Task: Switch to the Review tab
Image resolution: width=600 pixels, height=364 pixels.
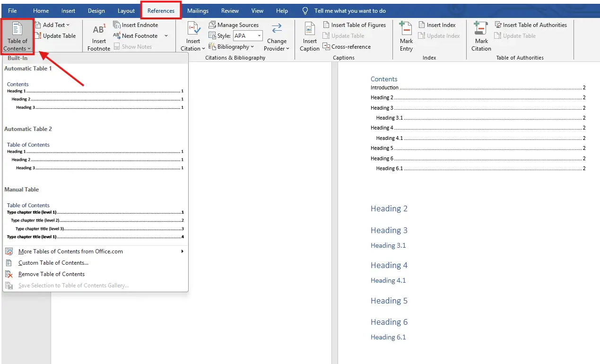Action: click(230, 10)
